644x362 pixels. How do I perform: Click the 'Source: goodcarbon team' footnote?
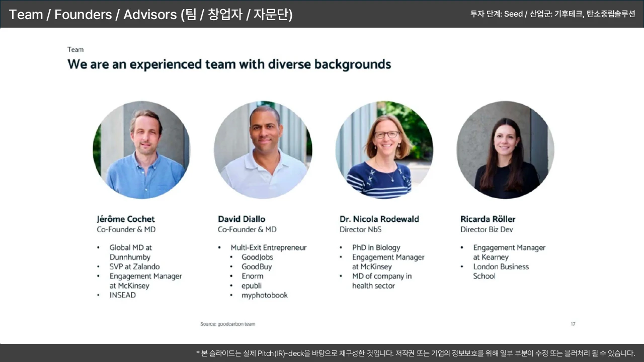pos(227,324)
